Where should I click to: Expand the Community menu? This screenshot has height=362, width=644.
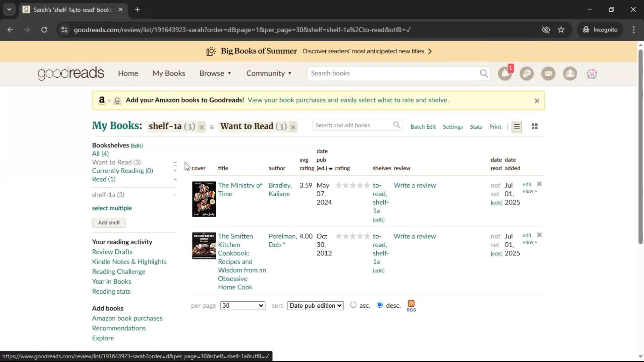click(269, 73)
